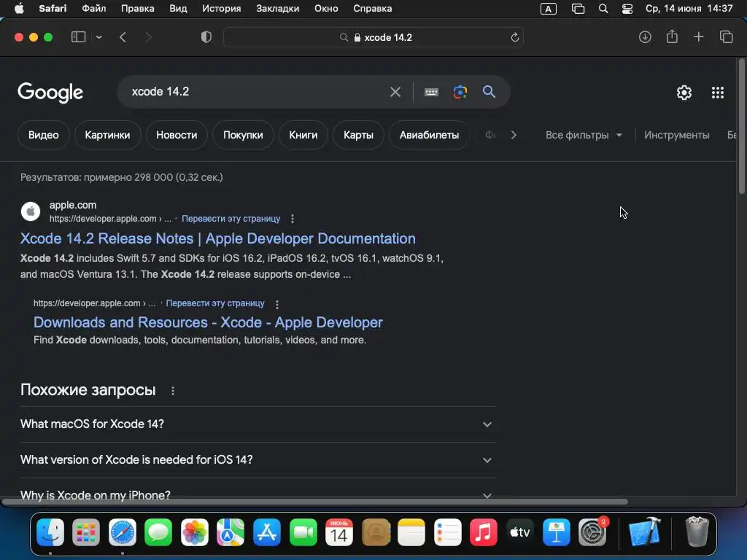Open App Store from the Dock
Viewport: 747px width, 560px height.
267,532
